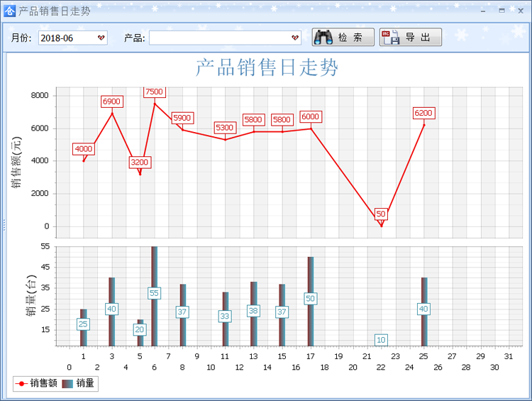Click the 导出 export button

pyautogui.click(x=411, y=37)
